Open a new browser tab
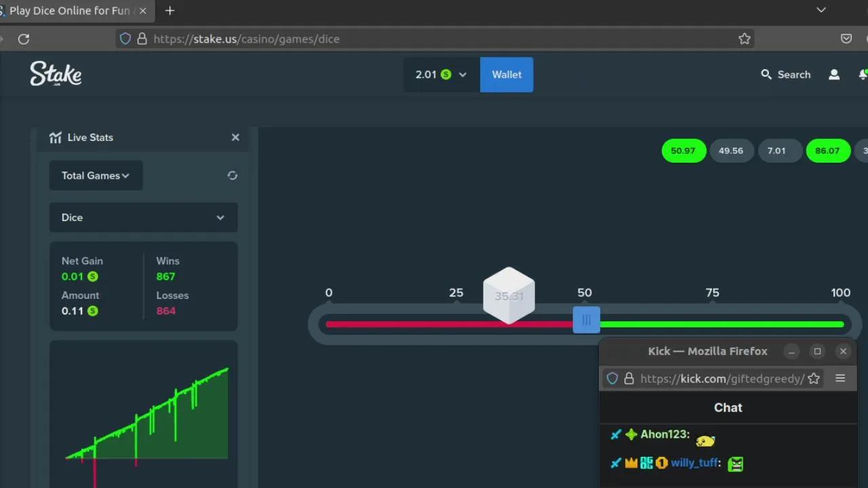 pyautogui.click(x=170, y=11)
